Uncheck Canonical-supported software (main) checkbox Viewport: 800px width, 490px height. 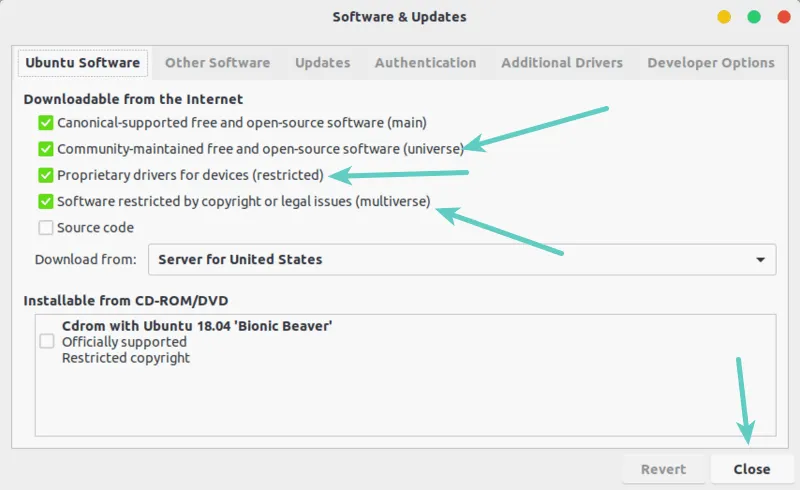click(45, 123)
